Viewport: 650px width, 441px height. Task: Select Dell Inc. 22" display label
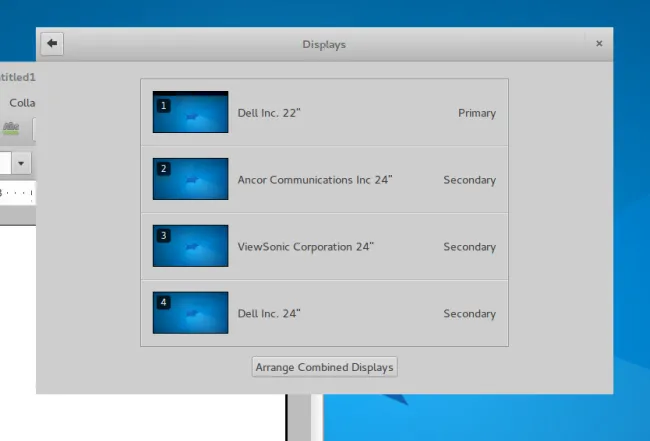(x=269, y=113)
